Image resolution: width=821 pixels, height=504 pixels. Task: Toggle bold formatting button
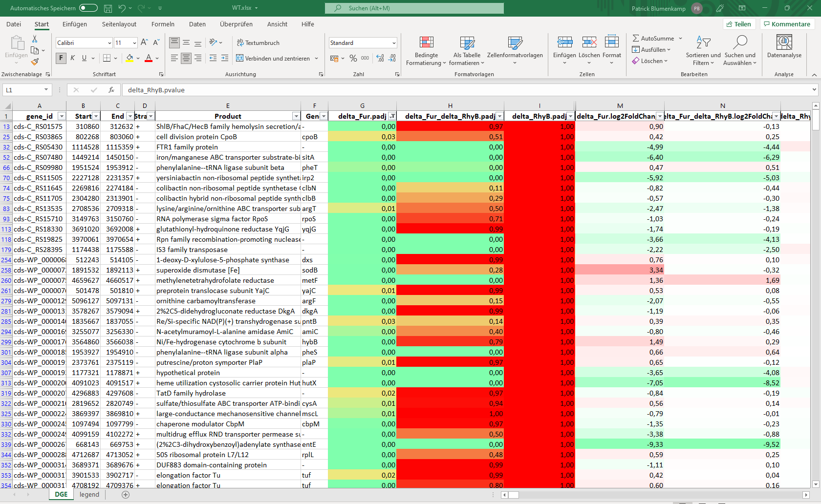61,58
